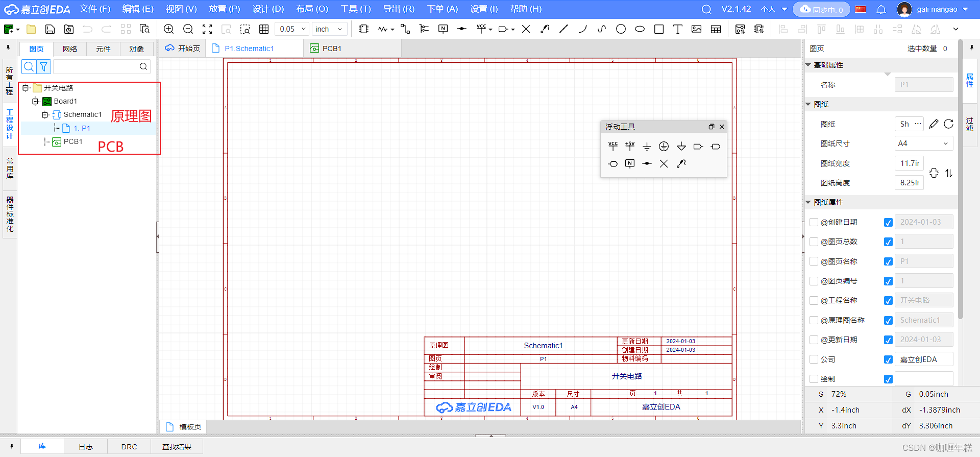Tick the @图页总数 checkbox on the left
The width and height of the screenshot is (980, 457).
coord(814,242)
